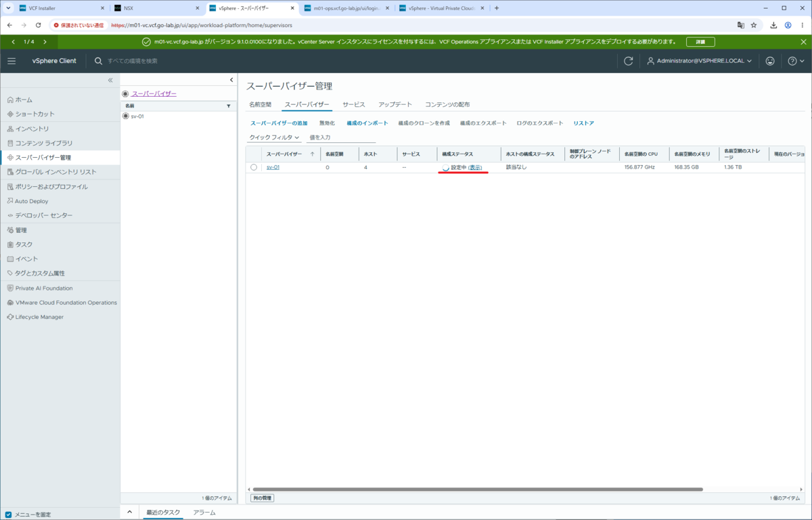
Task: Click 表示 link in 構成ステータス
Action: point(475,167)
